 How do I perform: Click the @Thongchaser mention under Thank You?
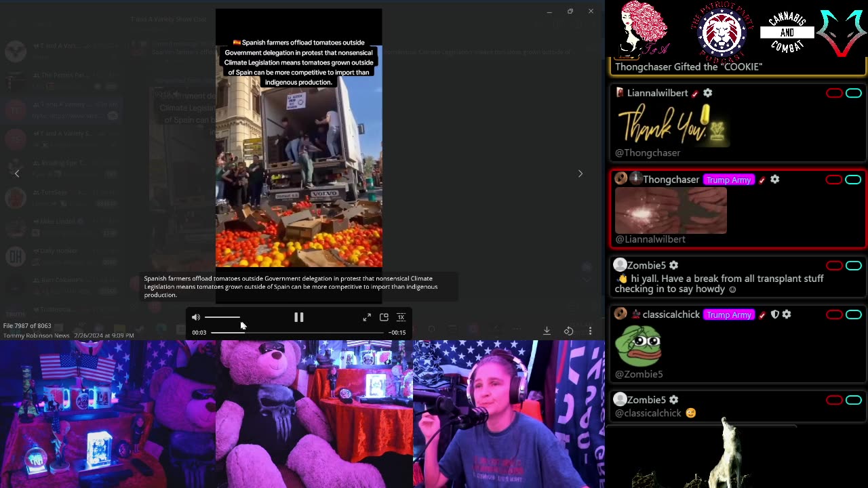click(x=648, y=153)
